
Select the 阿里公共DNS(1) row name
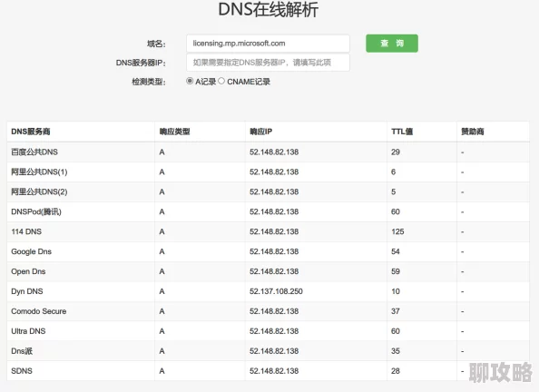point(39,171)
